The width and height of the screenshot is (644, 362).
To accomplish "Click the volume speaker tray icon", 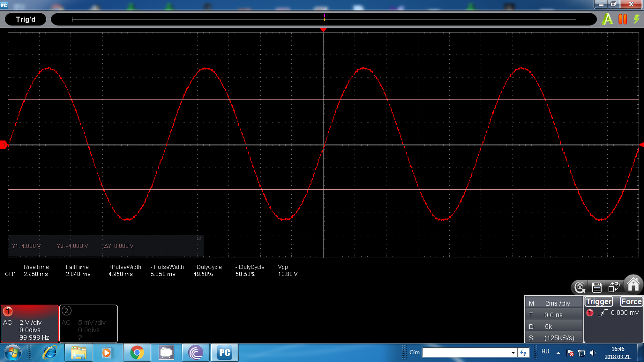I will (x=592, y=352).
